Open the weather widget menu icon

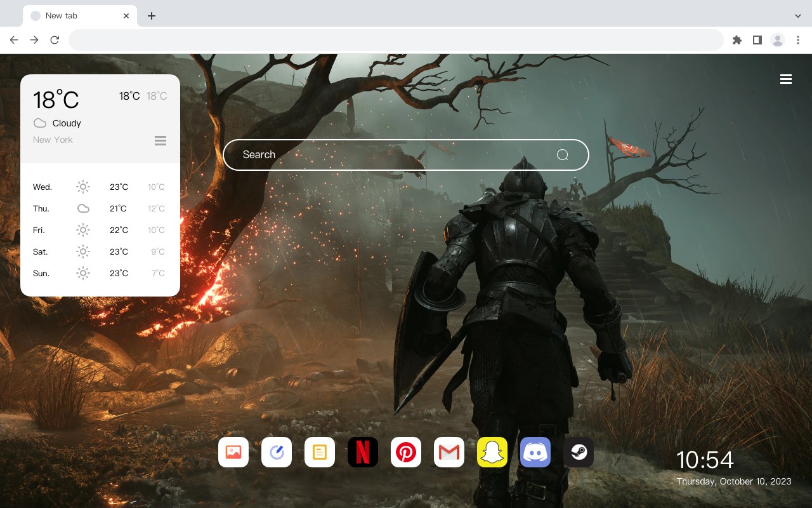(160, 140)
